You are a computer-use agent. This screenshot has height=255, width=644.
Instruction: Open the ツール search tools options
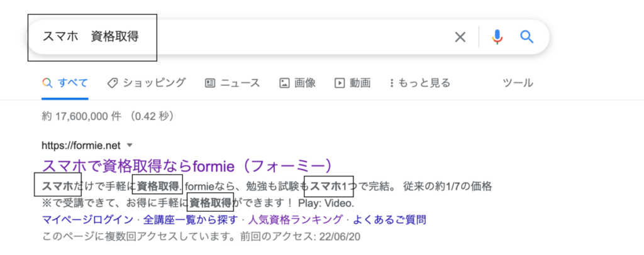(518, 83)
